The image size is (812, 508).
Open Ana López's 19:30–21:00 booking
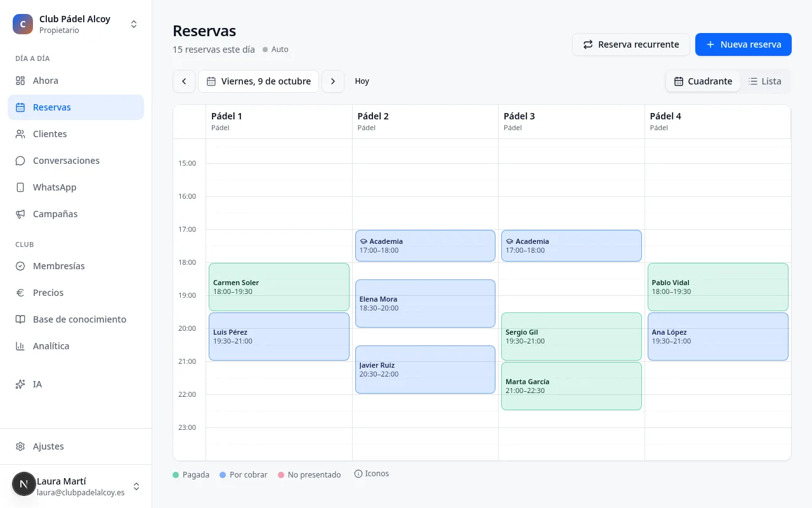(718, 337)
